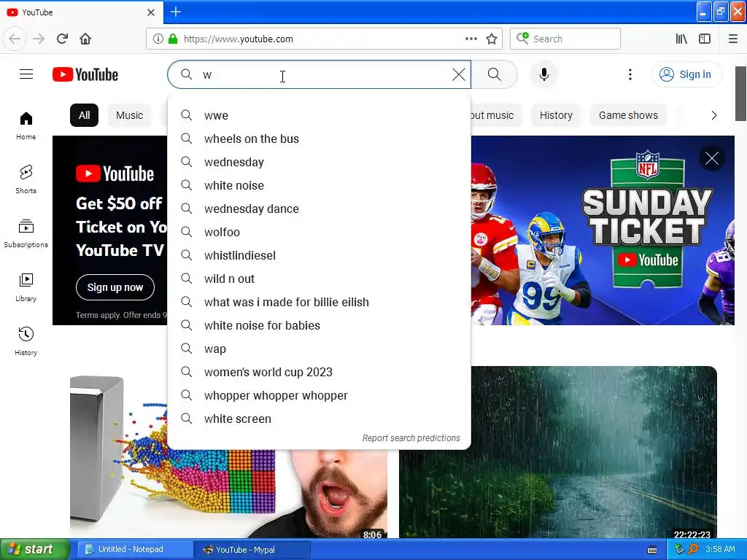Close the YouTube browser tab

(151, 12)
